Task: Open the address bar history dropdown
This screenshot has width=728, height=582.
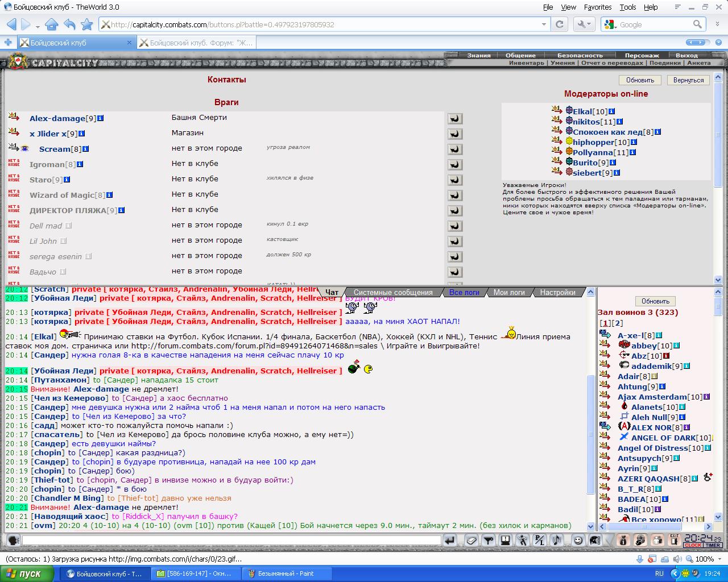Action: (544, 24)
